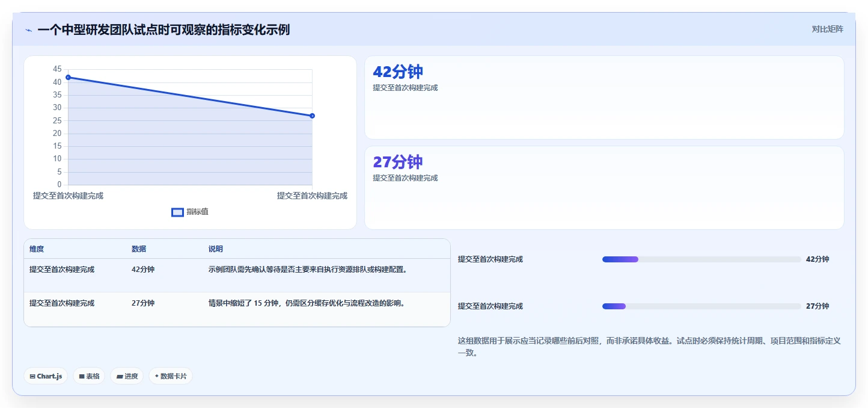Click the panel title 一个中型研发团队试点时可观察的指标变化示例
Viewport: 868px width, 408px height.
[164, 29]
